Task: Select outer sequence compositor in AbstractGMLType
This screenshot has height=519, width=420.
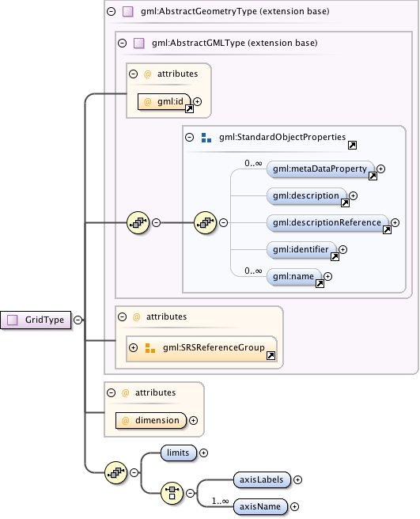Action: click(x=138, y=222)
